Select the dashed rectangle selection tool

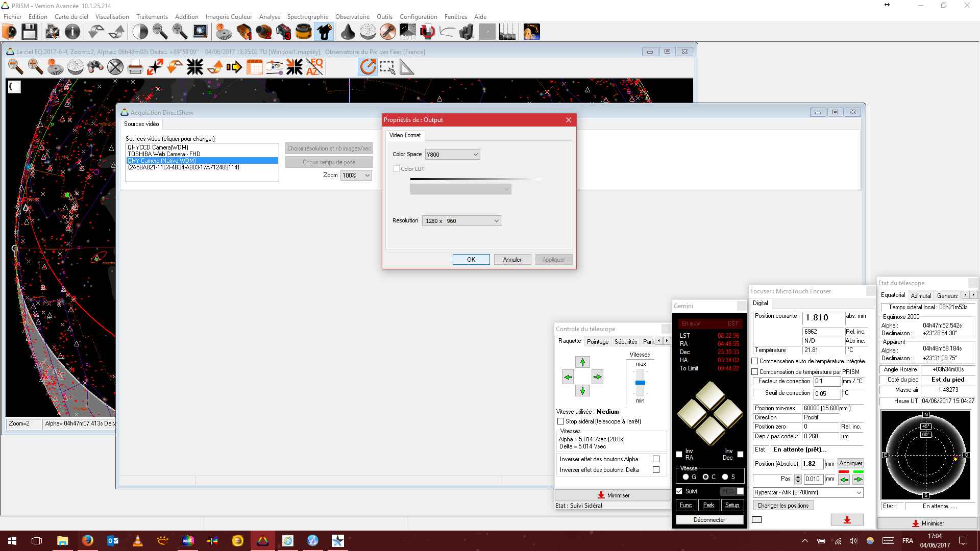coord(387,67)
